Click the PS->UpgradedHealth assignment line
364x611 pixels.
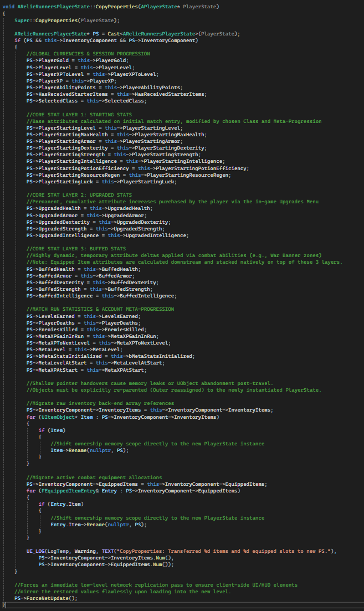click(x=90, y=208)
